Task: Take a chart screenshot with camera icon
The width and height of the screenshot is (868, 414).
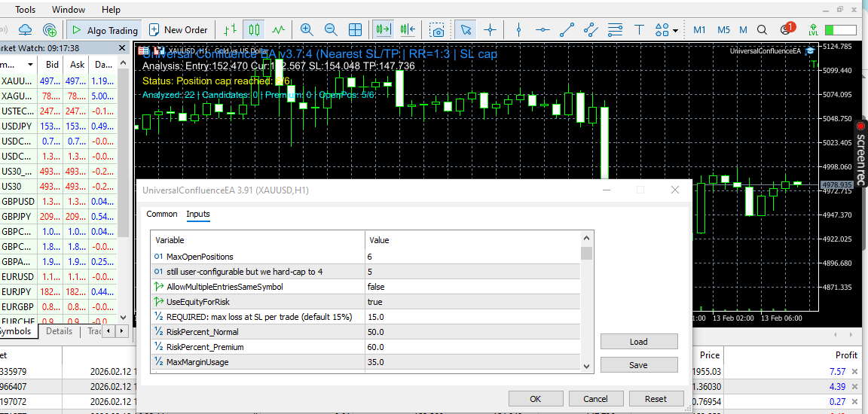Action: click(437, 30)
